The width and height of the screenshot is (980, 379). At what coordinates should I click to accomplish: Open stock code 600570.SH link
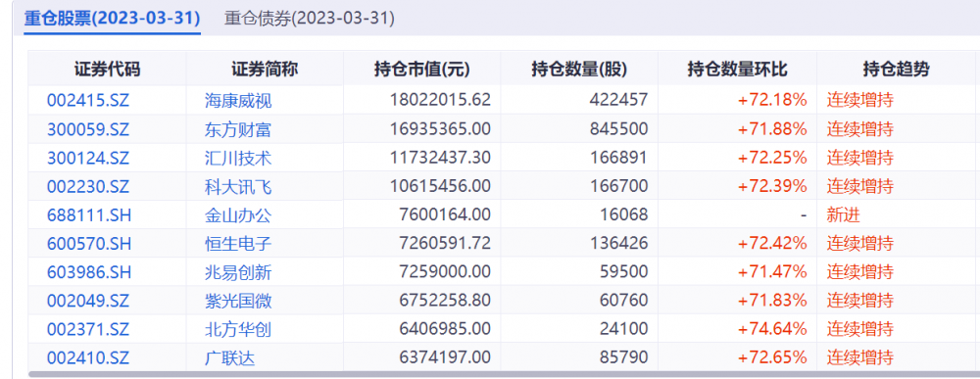pos(89,243)
